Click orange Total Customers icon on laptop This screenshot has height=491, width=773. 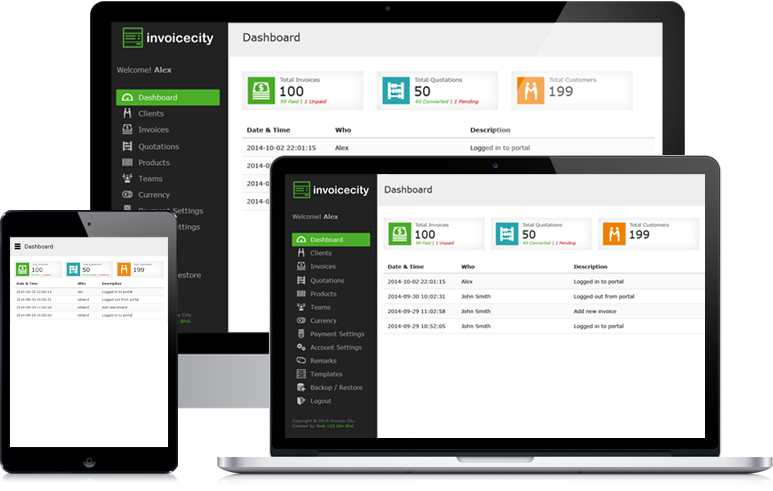point(614,234)
